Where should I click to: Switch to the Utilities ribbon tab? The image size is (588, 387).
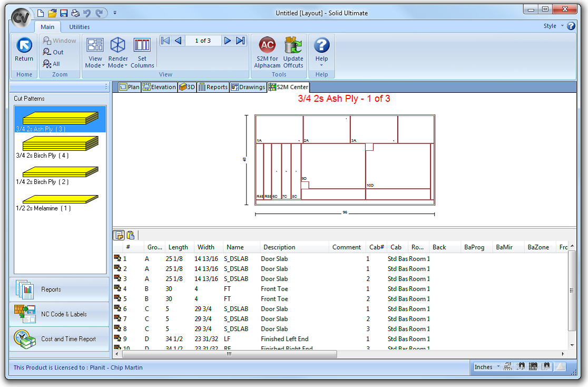(x=79, y=27)
